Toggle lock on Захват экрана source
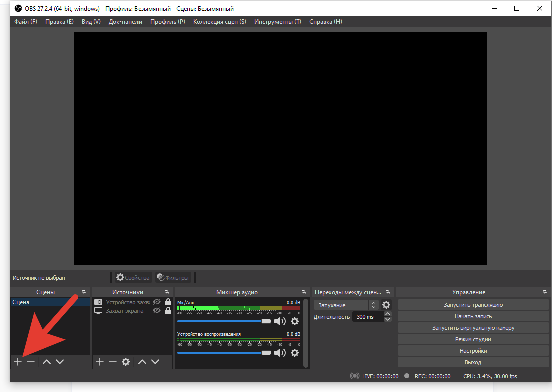The height and width of the screenshot is (392, 552). point(168,311)
